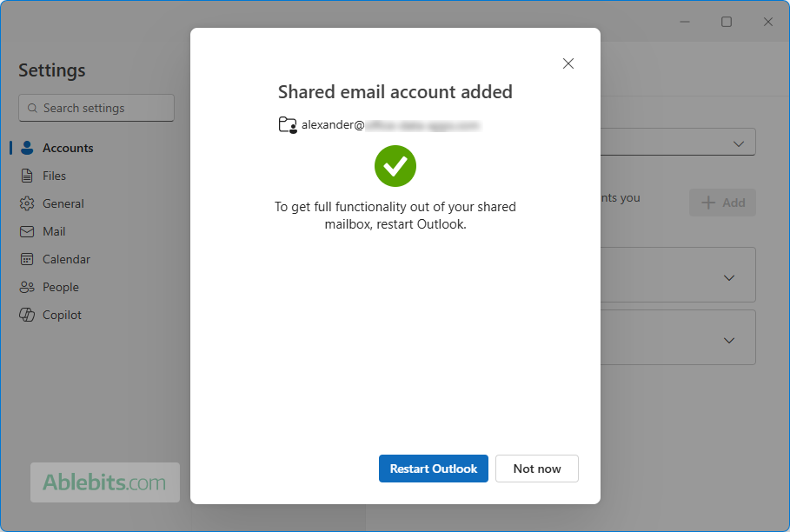The height and width of the screenshot is (532, 790).
Task: Click the magnifier icon in Search settings
Action: point(32,109)
